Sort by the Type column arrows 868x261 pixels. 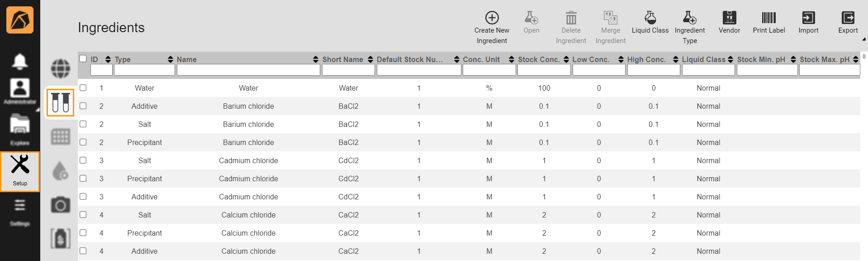coord(171,59)
